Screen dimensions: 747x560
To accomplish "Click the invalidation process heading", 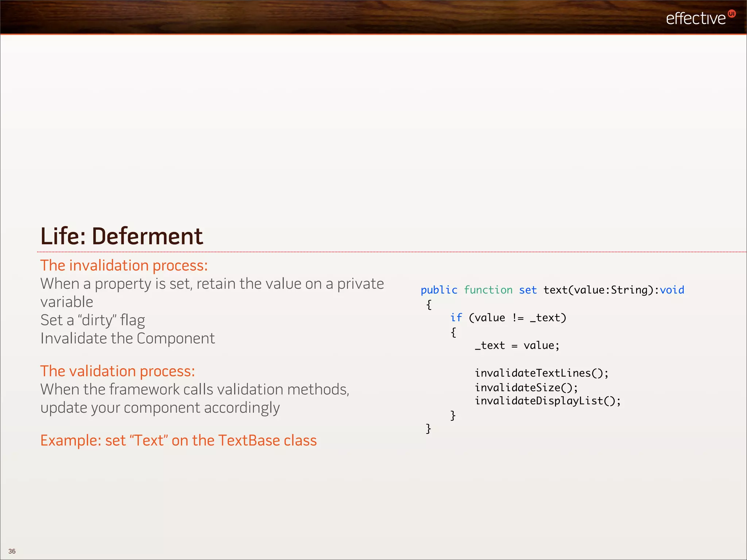I will pos(124,265).
